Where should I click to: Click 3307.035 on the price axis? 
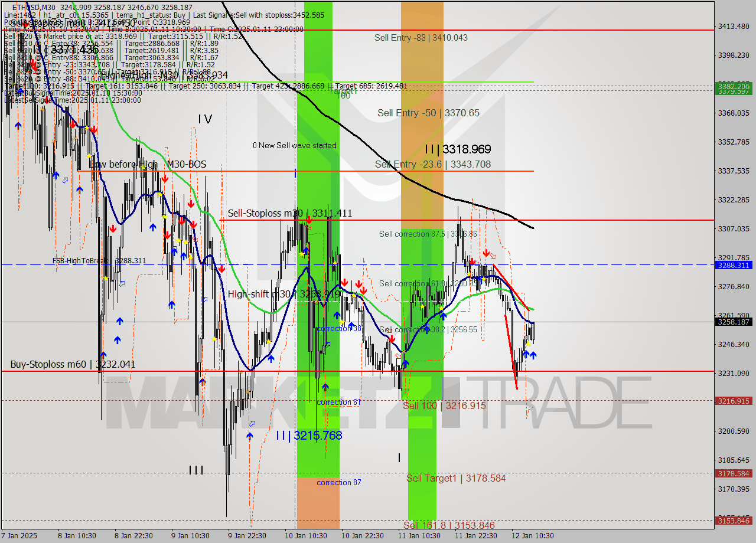pyautogui.click(x=734, y=228)
